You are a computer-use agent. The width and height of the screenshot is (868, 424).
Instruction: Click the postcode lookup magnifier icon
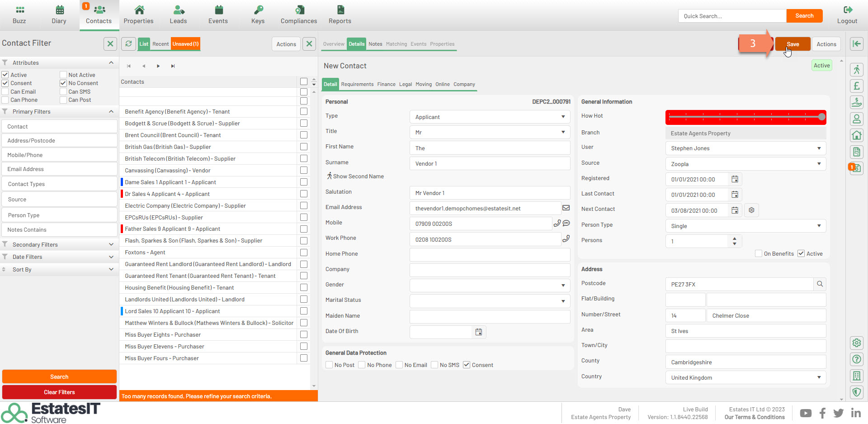pos(820,284)
